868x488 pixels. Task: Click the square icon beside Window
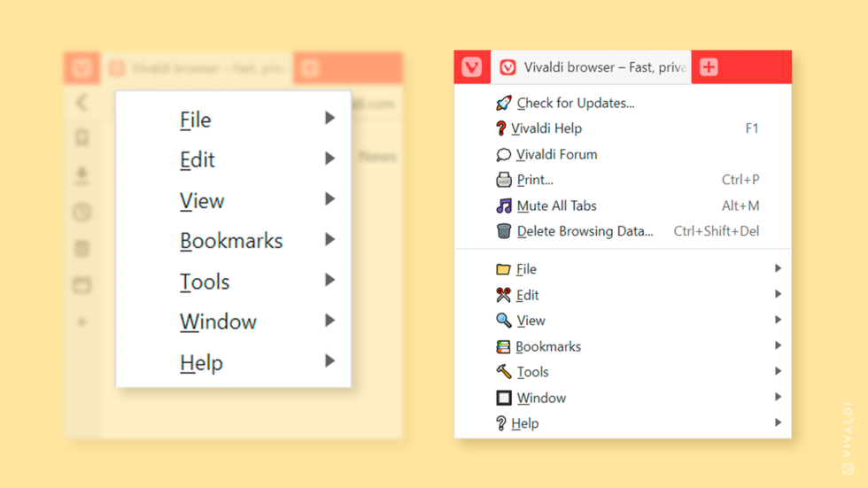click(504, 398)
